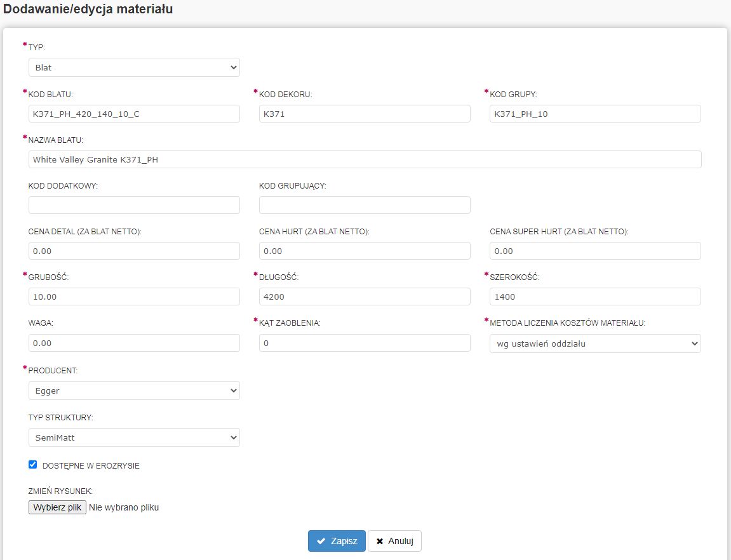Image resolution: width=731 pixels, height=560 pixels.
Task: Focus the KOD GRUPY input field
Action: click(595, 114)
